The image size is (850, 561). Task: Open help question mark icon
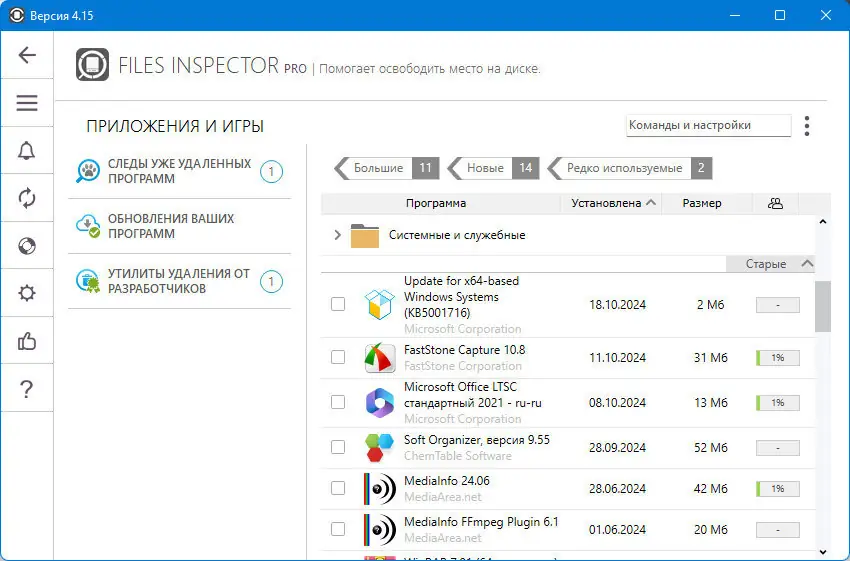(x=27, y=389)
